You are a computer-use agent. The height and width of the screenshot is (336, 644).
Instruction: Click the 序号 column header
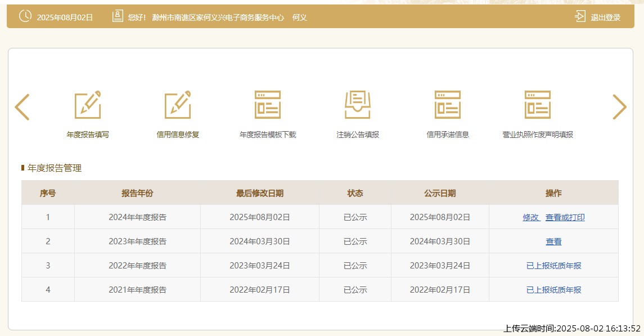48,193
